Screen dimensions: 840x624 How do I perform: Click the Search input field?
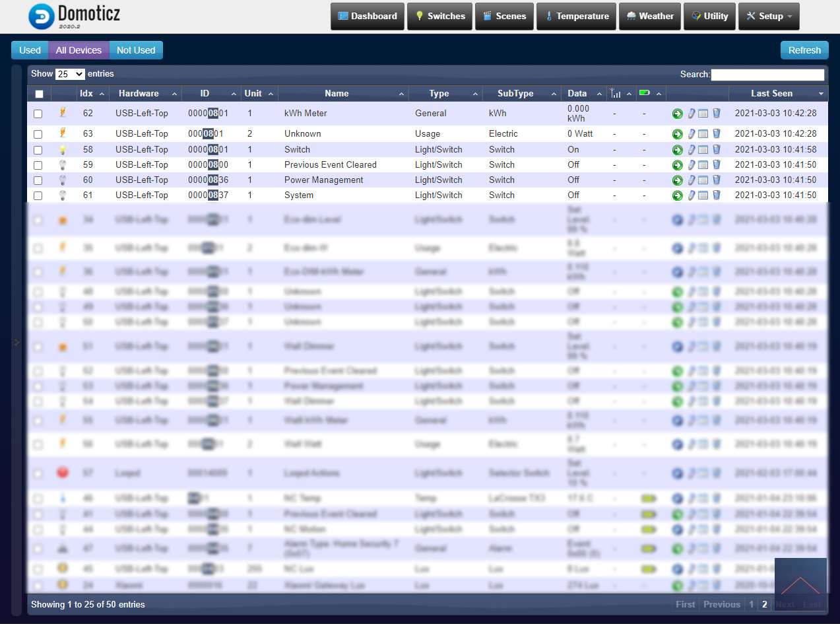[767, 75]
